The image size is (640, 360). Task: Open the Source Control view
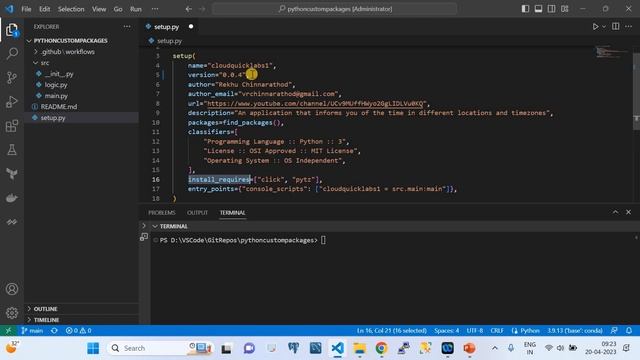coord(12,78)
